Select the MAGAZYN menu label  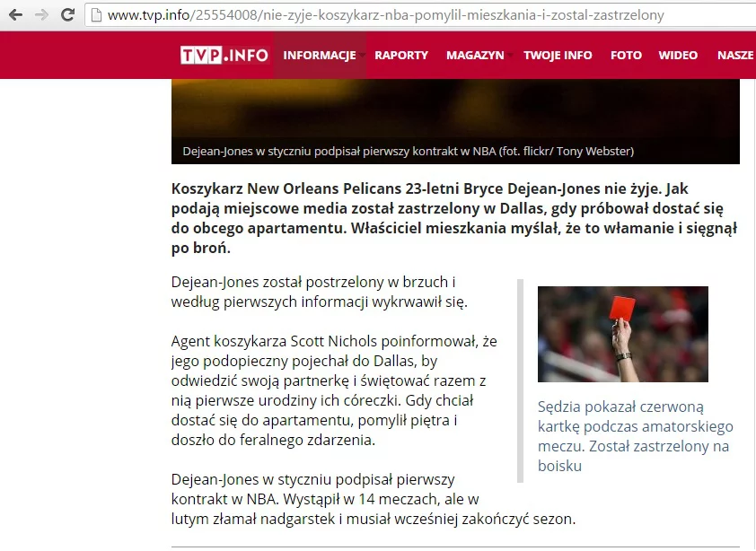coord(475,56)
